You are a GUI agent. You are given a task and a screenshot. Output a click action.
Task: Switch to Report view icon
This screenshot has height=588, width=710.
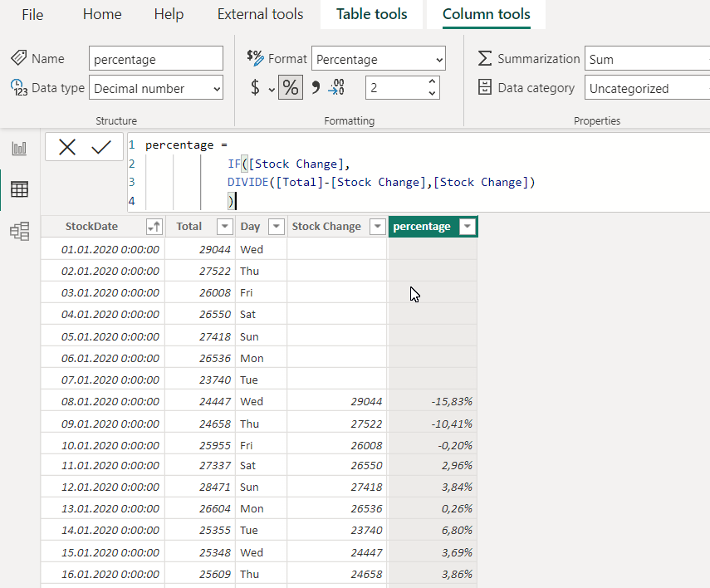click(x=19, y=148)
